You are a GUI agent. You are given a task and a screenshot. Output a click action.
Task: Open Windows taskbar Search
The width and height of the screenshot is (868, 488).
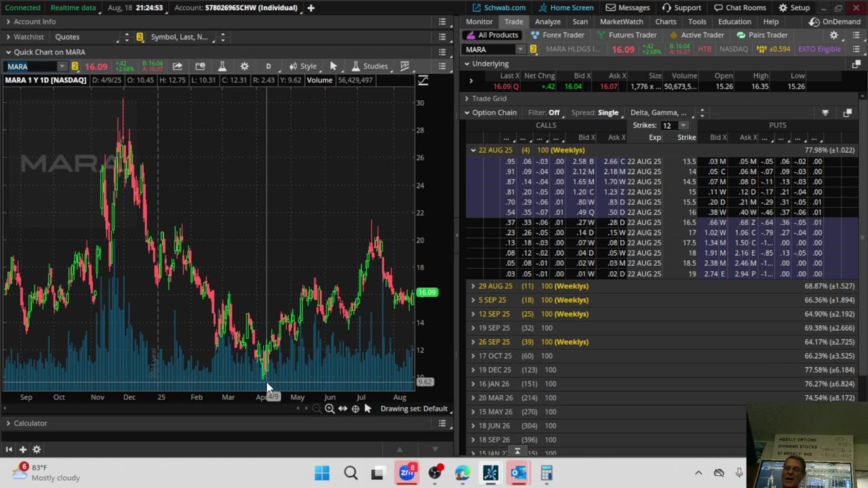point(351,472)
